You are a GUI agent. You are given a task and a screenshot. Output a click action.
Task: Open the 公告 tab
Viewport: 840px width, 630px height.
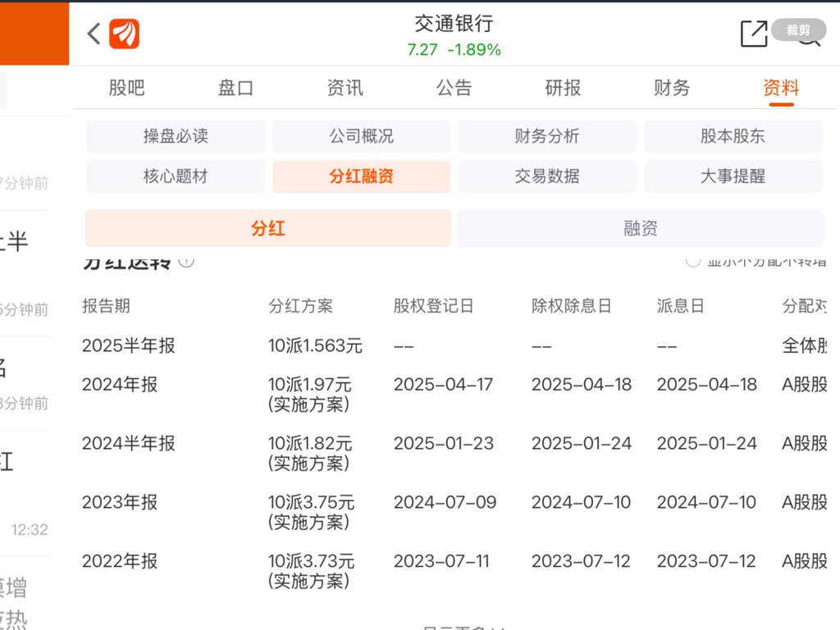(454, 88)
